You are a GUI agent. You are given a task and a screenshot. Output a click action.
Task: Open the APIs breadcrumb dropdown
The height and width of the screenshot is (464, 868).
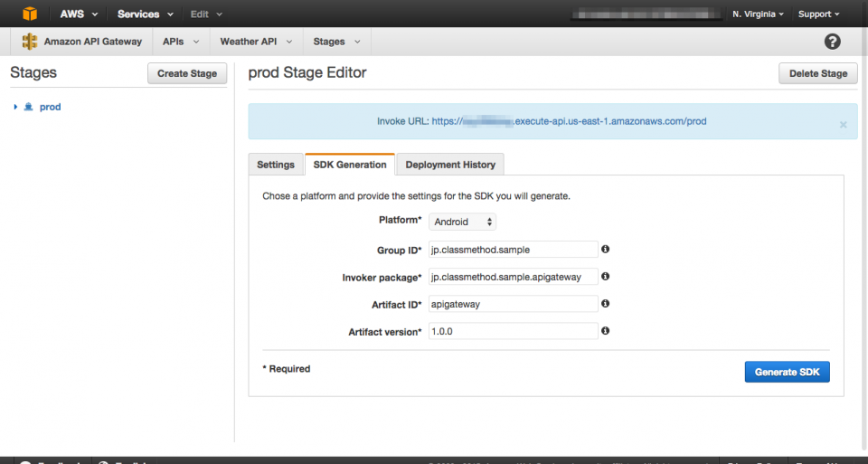[x=181, y=42]
